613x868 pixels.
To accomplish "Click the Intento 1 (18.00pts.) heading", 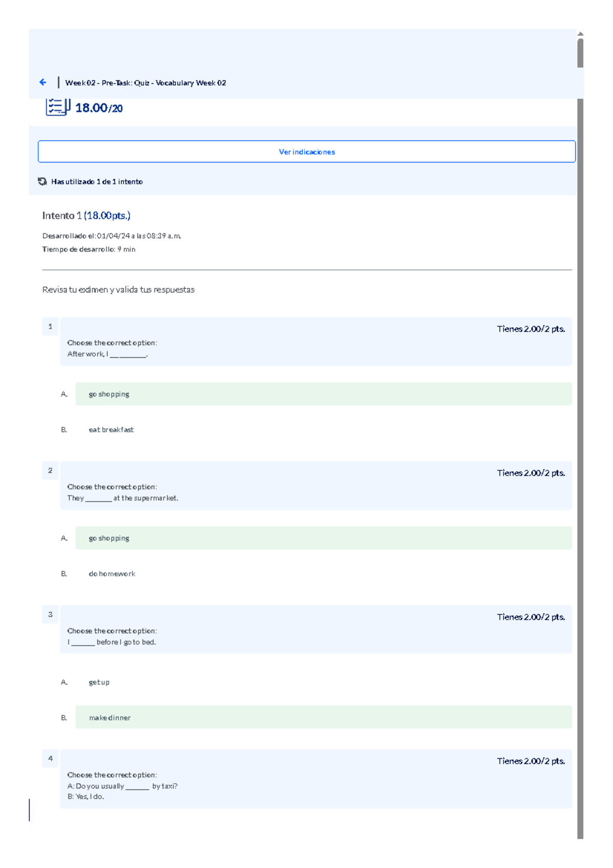I will pyautogui.click(x=86, y=216).
